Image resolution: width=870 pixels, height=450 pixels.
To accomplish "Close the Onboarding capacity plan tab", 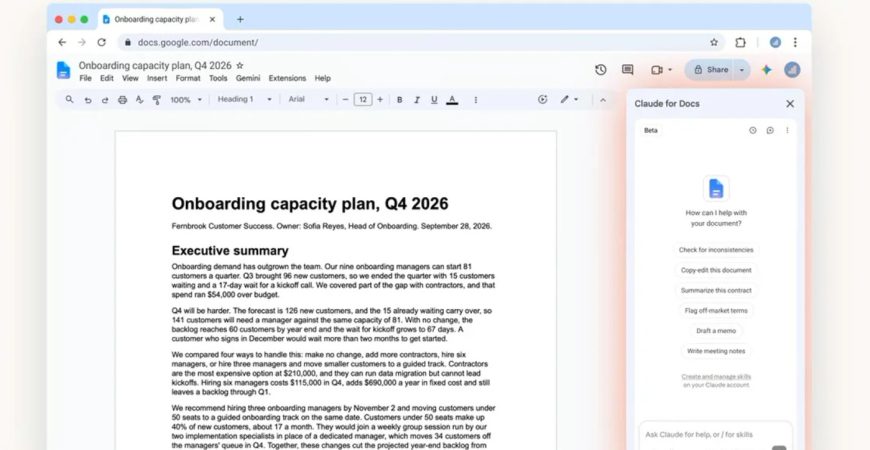I will click(212, 19).
